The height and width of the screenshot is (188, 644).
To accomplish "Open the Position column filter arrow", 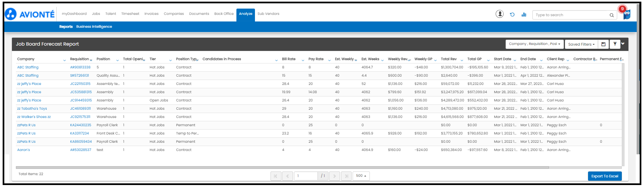I will pos(118,60).
